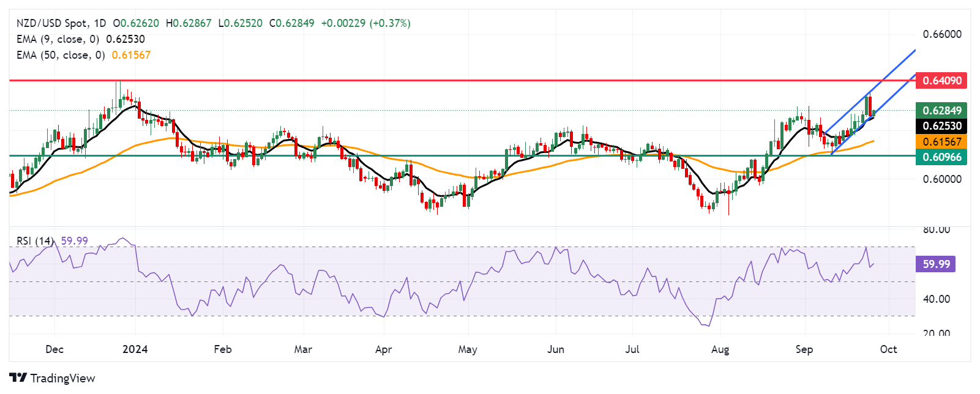
Task: Click the Oct label on time axis
Action: [x=888, y=349]
